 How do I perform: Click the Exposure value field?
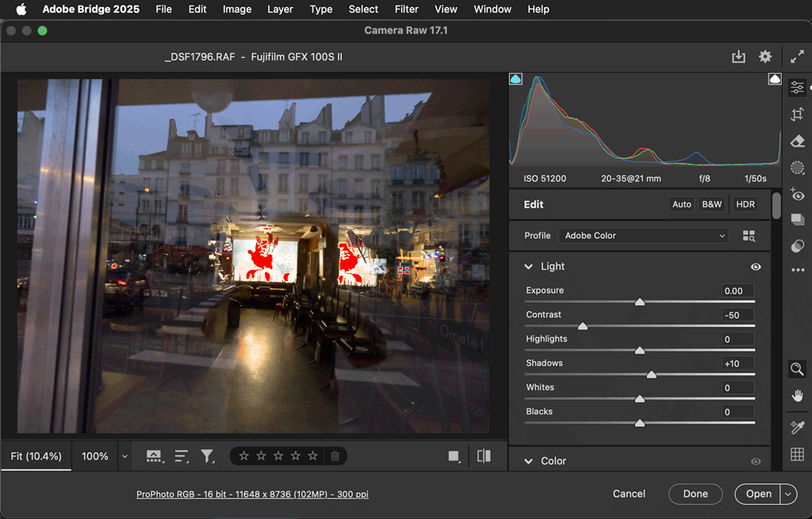click(x=737, y=291)
